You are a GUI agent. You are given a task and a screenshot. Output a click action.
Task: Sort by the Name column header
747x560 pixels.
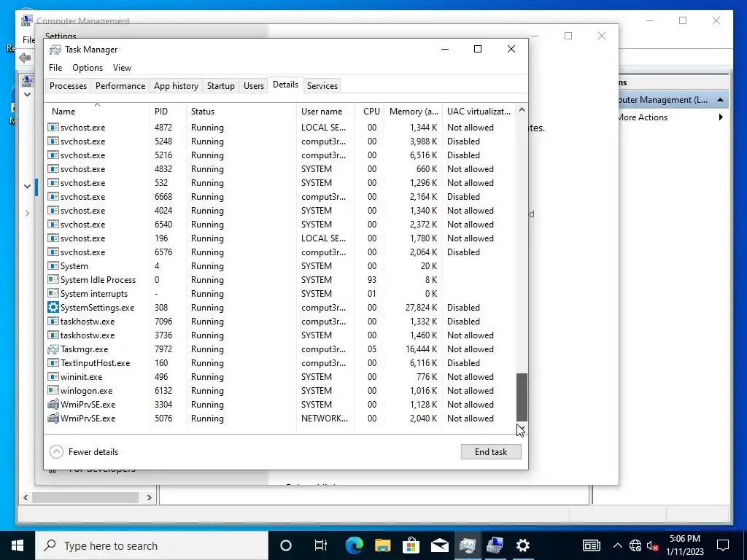coord(97,111)
